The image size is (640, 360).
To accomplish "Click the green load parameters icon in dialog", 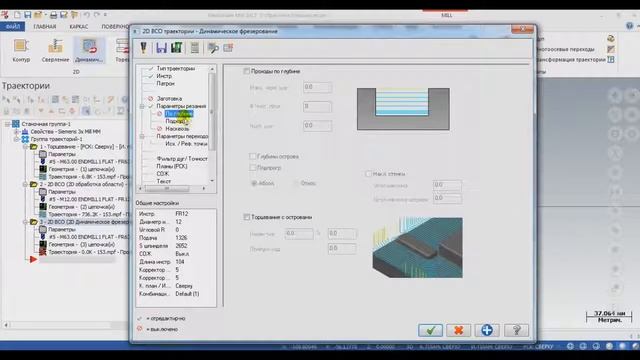I will click(177, 48).
